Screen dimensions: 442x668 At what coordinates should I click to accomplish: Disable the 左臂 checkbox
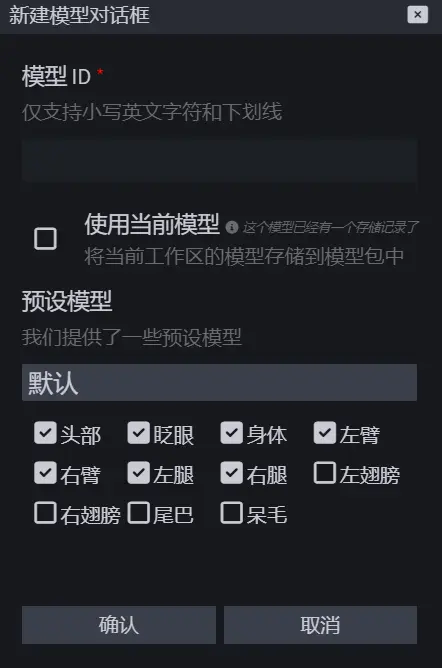click(x=325, y=433)
